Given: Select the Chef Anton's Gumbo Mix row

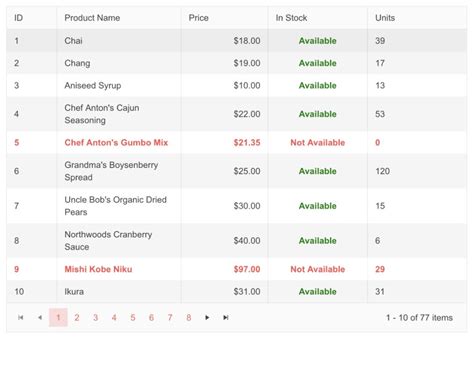Looking at the screenshot, I should click(237, 142).
